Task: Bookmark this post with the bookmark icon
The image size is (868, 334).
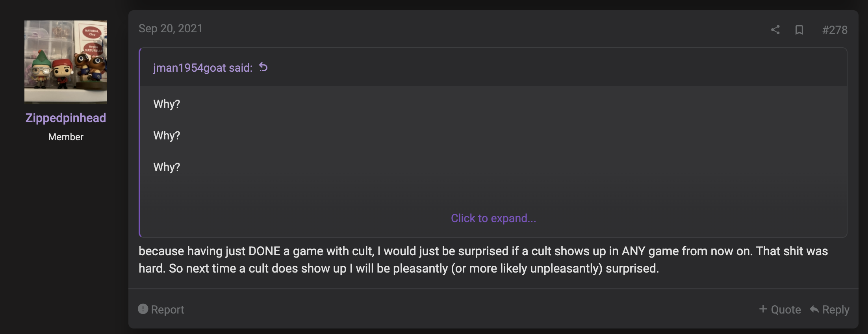Action: [x=799, y=30]
